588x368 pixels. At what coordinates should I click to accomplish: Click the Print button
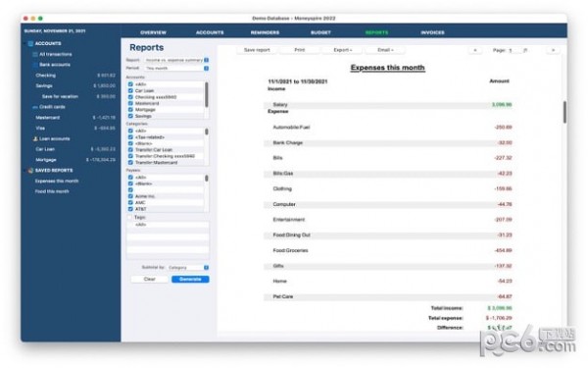click(300, 50)
